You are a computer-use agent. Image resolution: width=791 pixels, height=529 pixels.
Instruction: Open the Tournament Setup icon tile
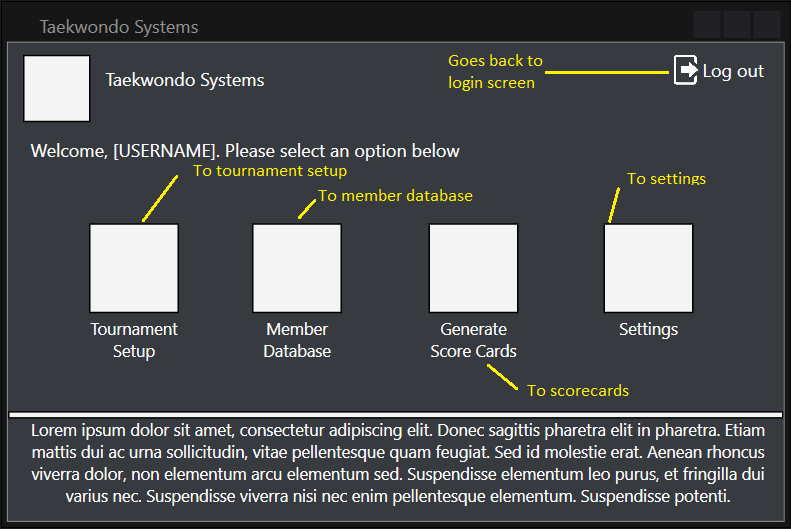pos(134,268)
